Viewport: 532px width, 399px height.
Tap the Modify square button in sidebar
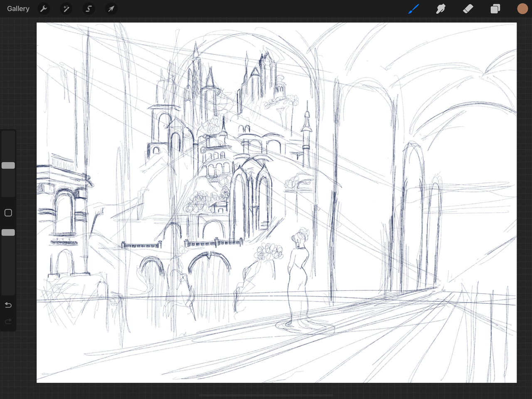[x=8, y=213]
